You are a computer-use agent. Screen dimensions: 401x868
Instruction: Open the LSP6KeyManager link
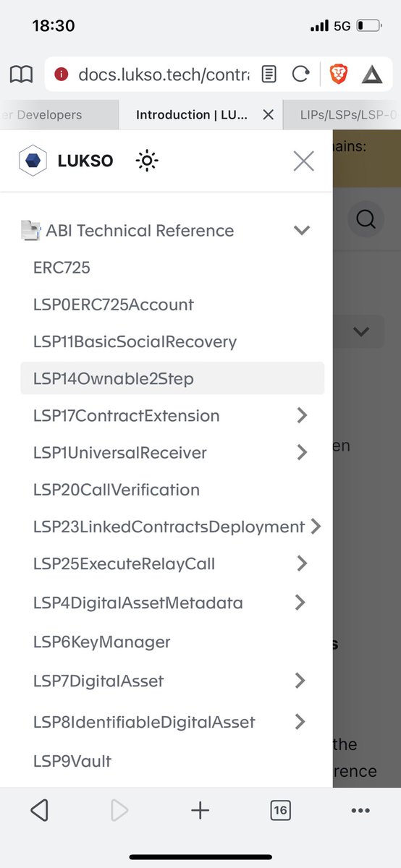pyautogui.click(x=102, y=642)
